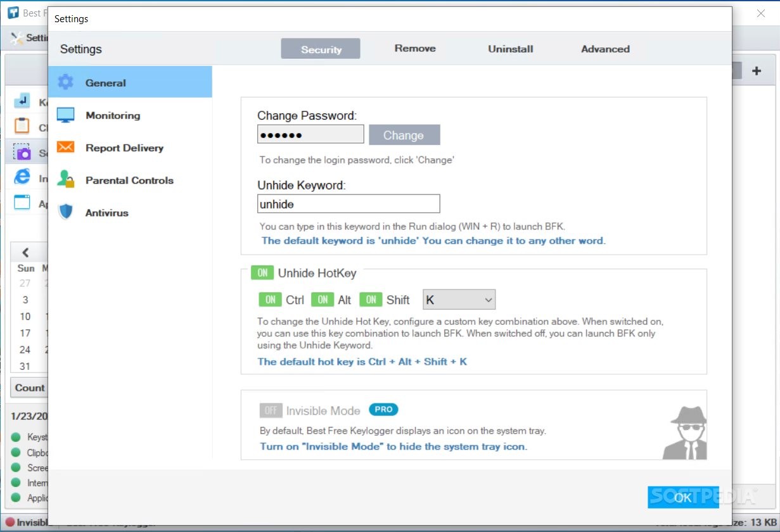
Task: Click the calendar previous month arrow
Action: (25, 253)
